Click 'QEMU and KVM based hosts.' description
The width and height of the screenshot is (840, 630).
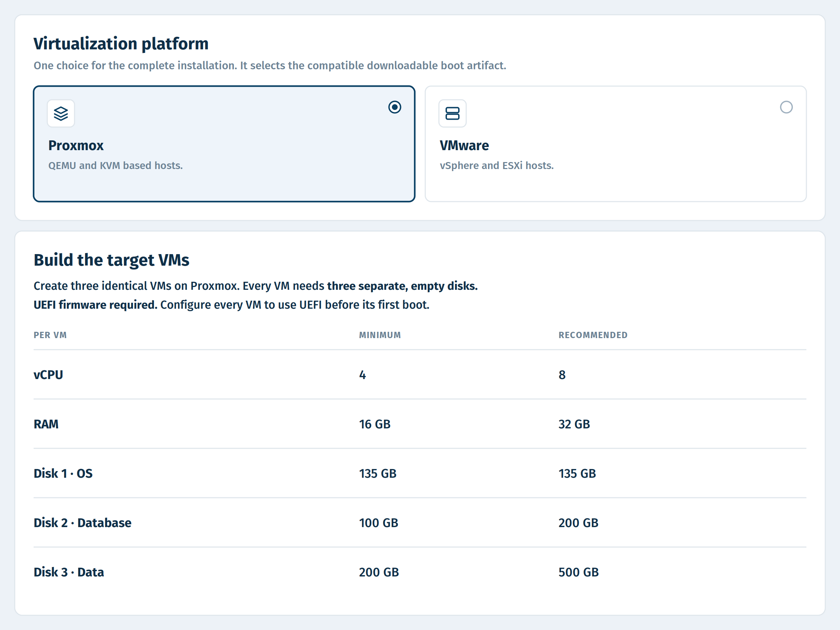pyautogui.click(x=115, y=166)
